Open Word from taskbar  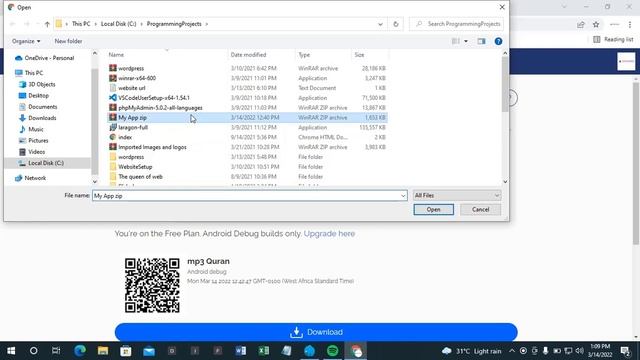pos(241,351)
